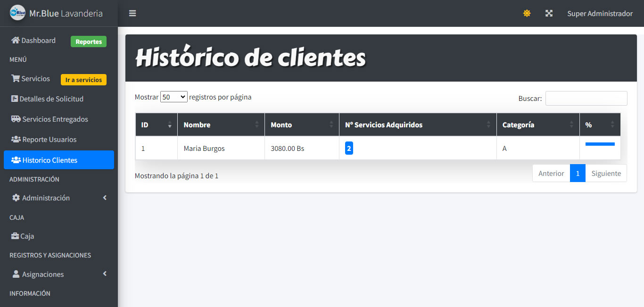
Task: Toggle the sidebar with hamburger icon
Action: (x=132, y=13)
